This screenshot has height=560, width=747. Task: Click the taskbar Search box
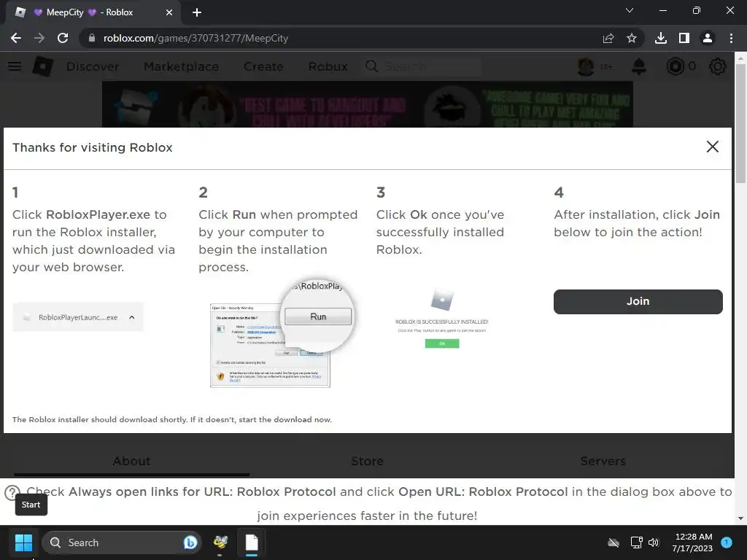pyautogui.click(x=122, y=542)
